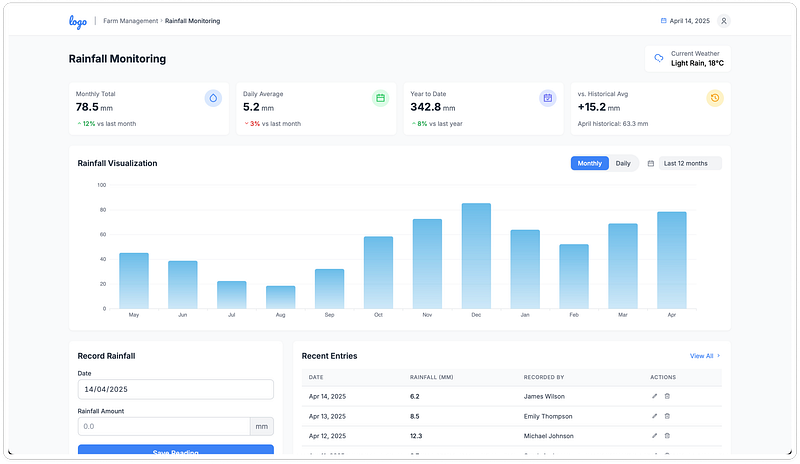This screenshot has height=464, width=800.
Task: Go to Farm Management breadcrumb
Action: (131, 21)
